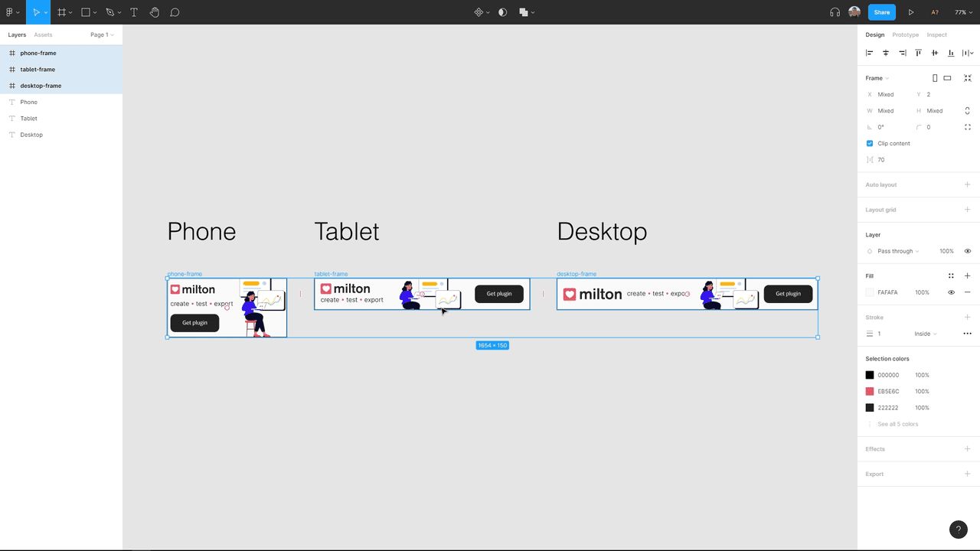Viewport: 980px width, 551px height.
Task: Select the phone-frame layer
Action: pos(61,53)
